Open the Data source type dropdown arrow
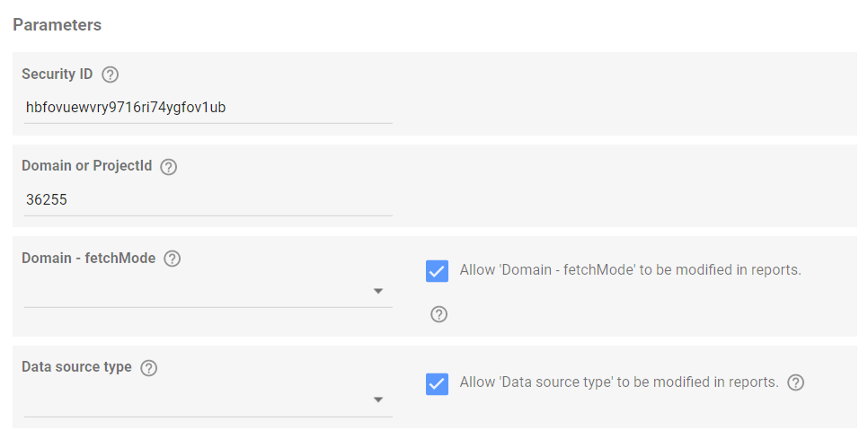This screenshot has width=868, height=439. tap(378, 400)
